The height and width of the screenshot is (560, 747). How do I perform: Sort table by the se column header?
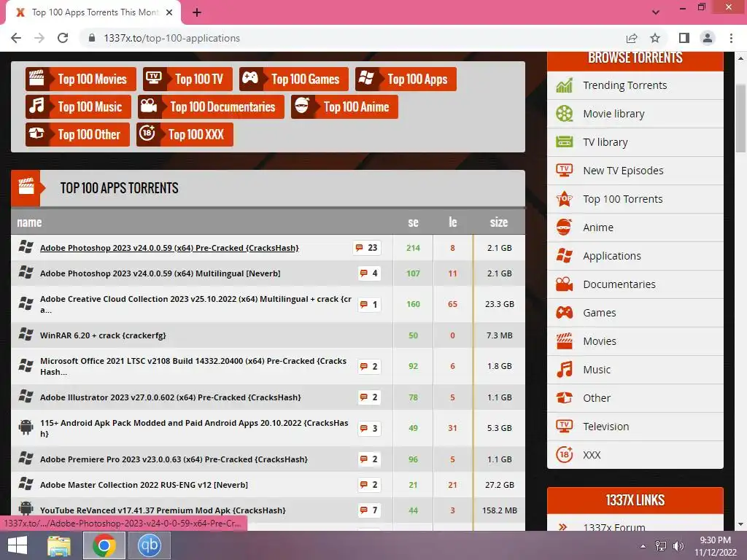pos(413,222)
